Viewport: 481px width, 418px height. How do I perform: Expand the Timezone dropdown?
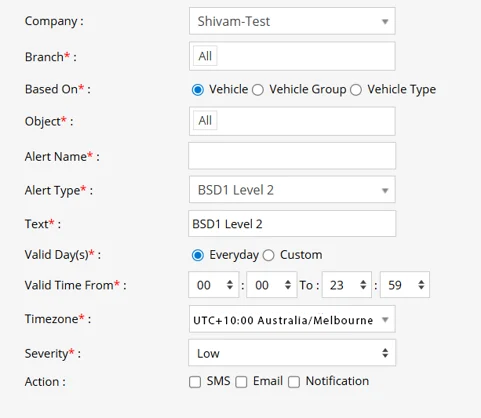tap(292, 319)
